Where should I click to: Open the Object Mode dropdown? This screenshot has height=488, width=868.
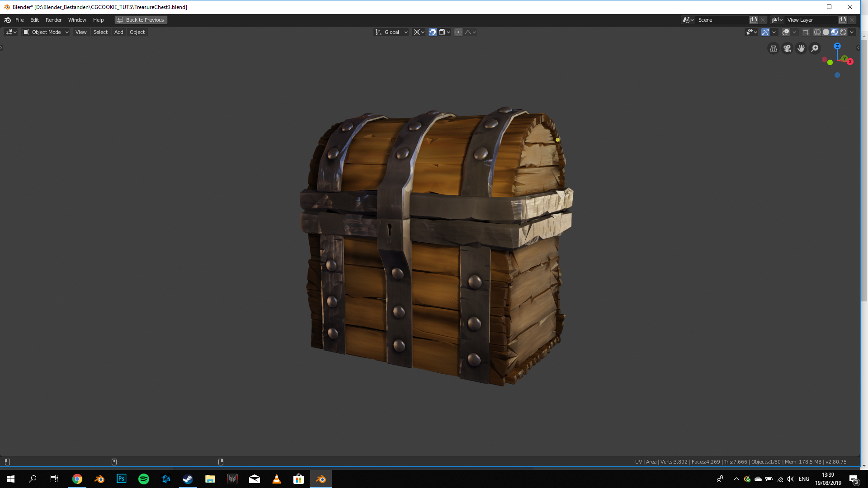pyautogui.click(x=46, y=32)
